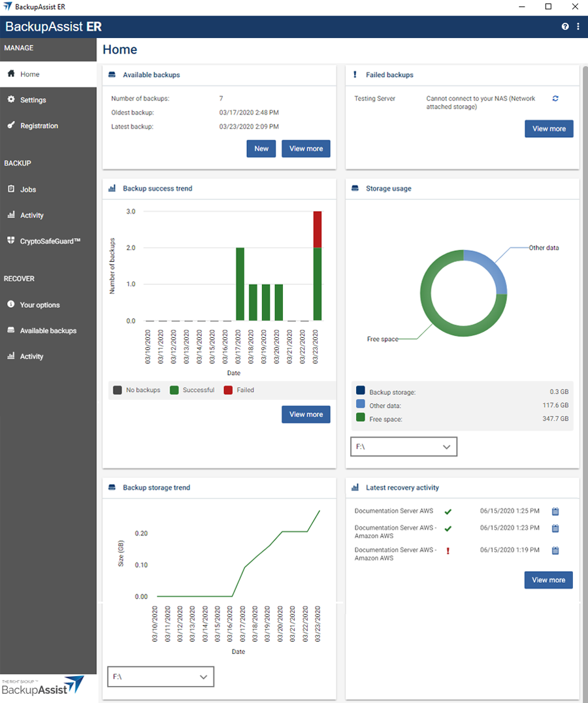Click the Available backups drive icon in sidebar
This screenshot has height=703, width=588.
(x=11, y=330)
